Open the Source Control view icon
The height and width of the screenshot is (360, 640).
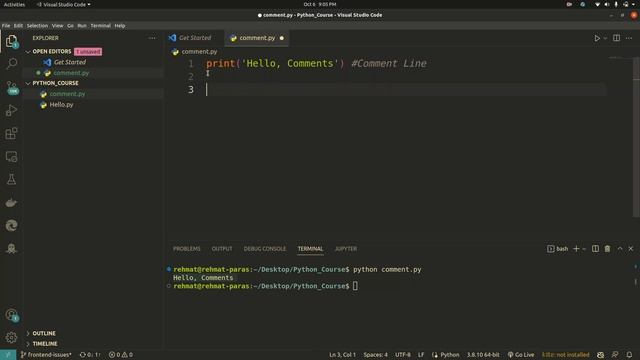(11, 87)
